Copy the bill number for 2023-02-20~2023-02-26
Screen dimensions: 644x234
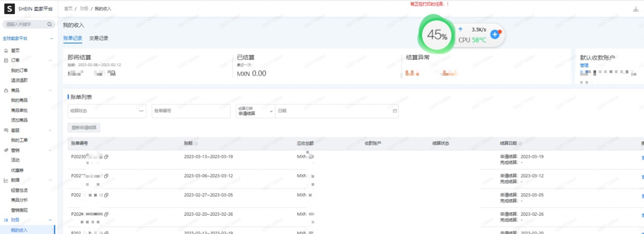(106, 214)
